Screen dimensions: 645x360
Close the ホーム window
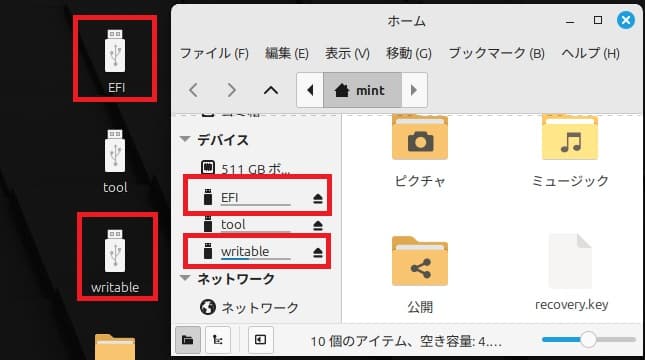(x=626, y=20)
